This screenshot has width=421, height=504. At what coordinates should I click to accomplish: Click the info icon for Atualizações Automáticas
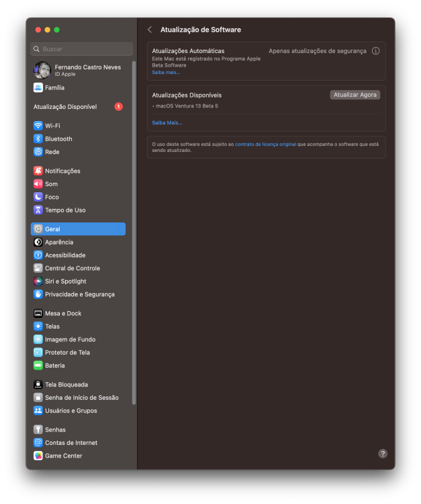[x=375, y=51]
